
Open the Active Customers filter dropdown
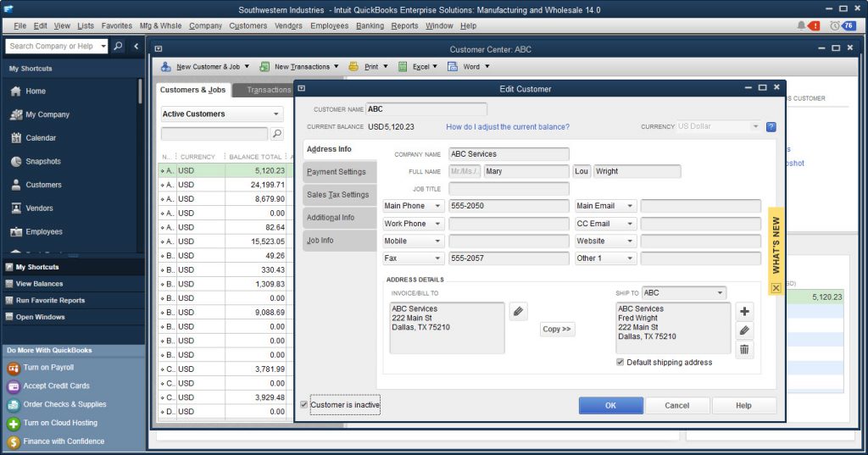[222, 114]
